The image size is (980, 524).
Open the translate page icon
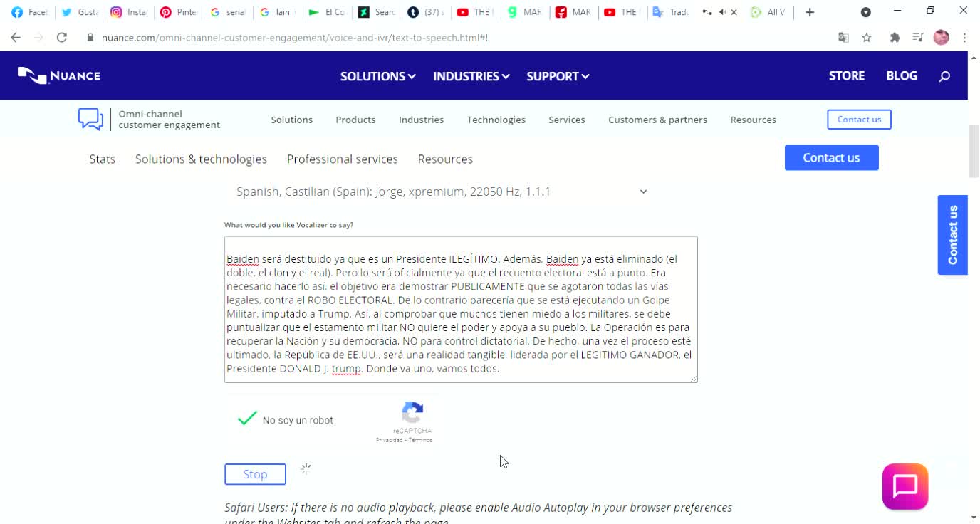[x=843, y=38]
